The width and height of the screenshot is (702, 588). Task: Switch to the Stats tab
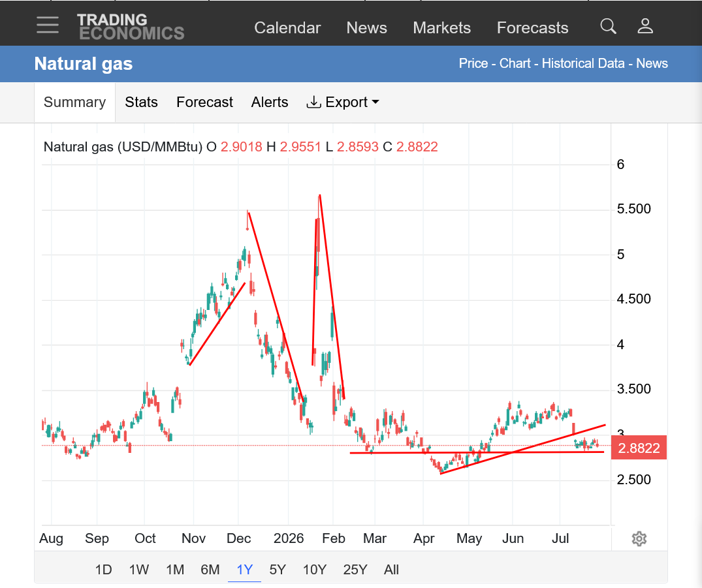(x=142, y=102)
